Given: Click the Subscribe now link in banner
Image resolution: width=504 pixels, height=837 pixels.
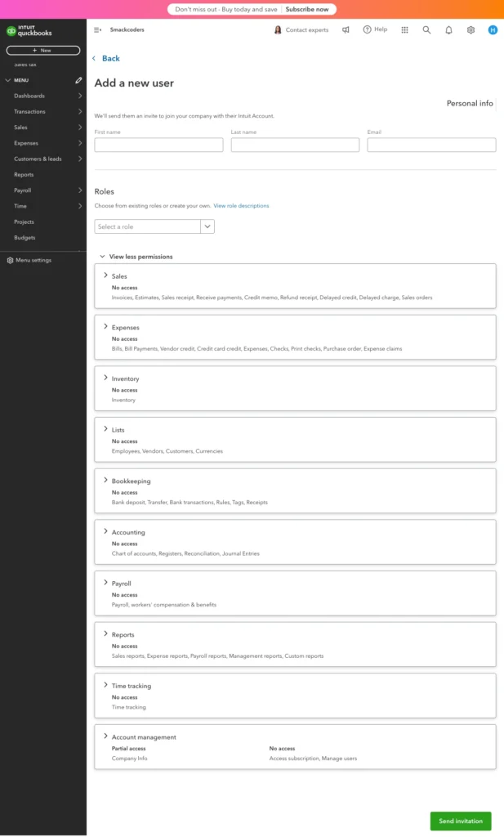Looking at the screenshot, I should (307, 9).
